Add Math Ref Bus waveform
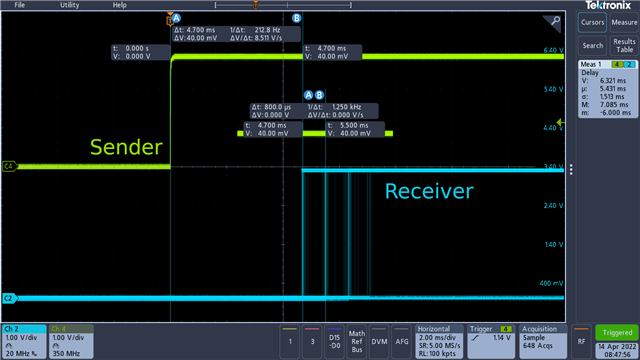 pyautogui.click(x=357, y=341)
